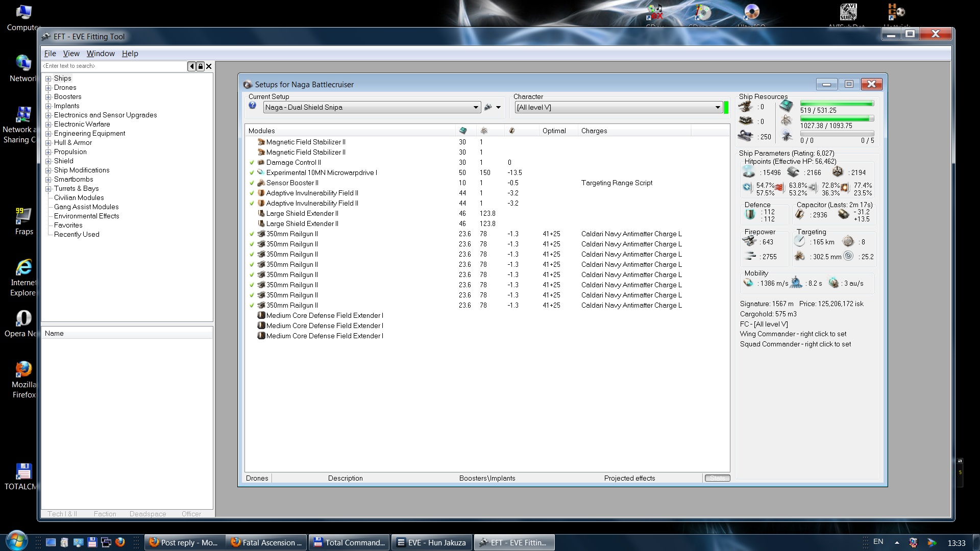This screenshot has width=980, height=551.
Task: Click the shield hitpoints icon
Action: [x=748, y=172]
